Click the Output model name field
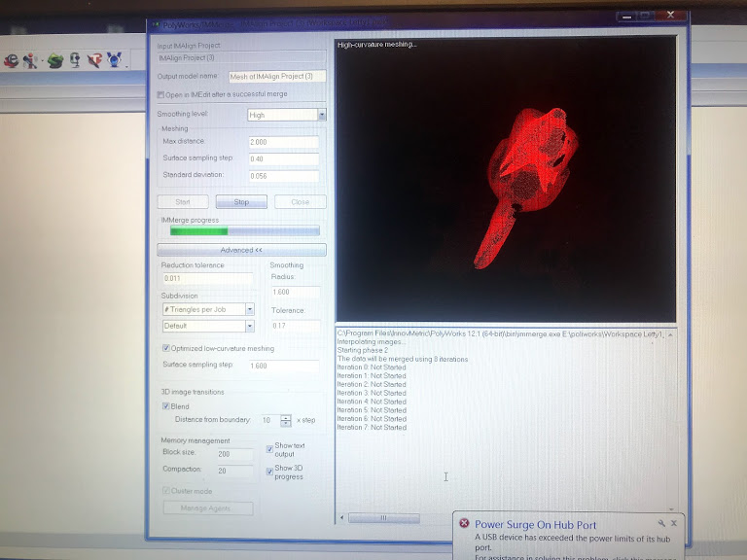747x560 pixels. pyautogui.click(x=277, y=76)
